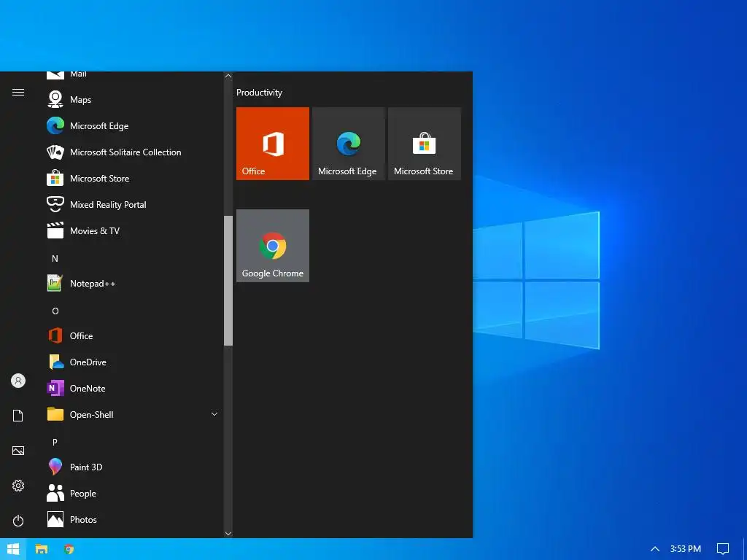Screen dimensions: 747x560
Task: Expand the Open-Shell folder chevron
Action: click(214, 414)
